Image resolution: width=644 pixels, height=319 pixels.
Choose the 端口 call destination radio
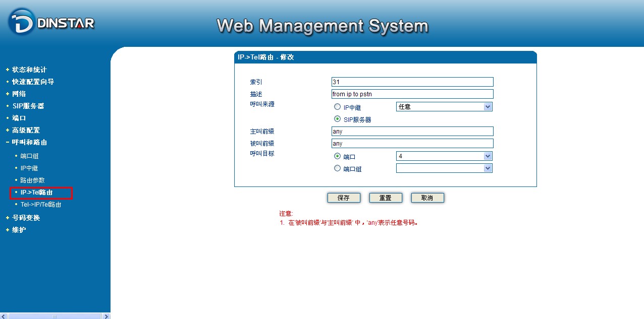pyautogui.click(x=337, y=156)
